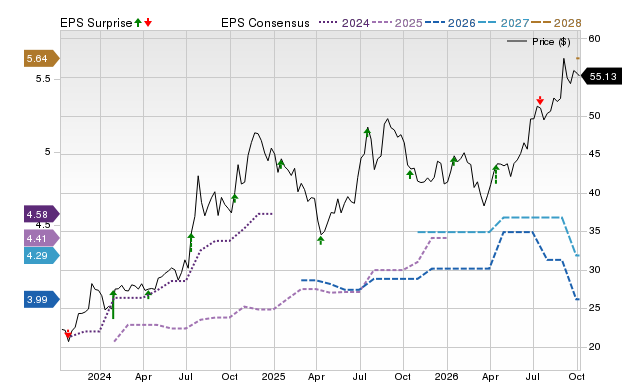The image size is (640, 382).
Task: Toggle the 2024 consensus legend entry
Action: coord(344,23)
